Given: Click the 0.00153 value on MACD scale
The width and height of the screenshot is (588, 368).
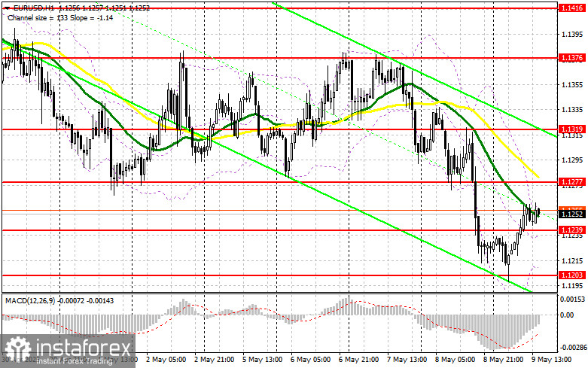Looking at the screenshot, I should 572,300.
